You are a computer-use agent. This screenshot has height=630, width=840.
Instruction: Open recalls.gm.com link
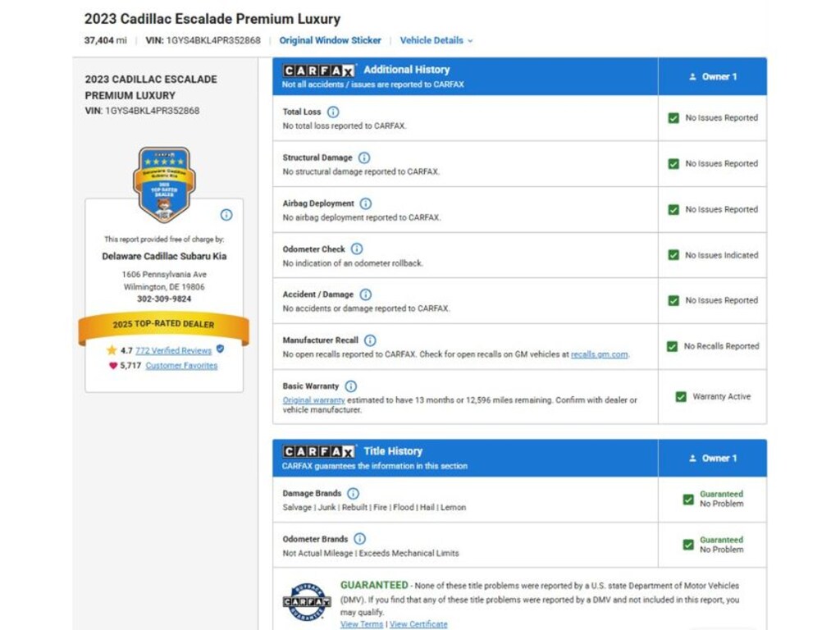(600, 354)
